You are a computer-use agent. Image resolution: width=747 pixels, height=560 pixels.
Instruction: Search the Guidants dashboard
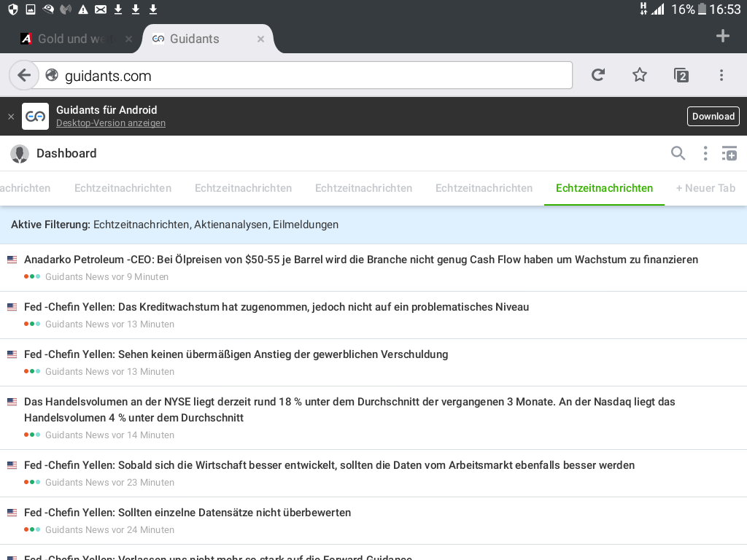pos(678,153)
